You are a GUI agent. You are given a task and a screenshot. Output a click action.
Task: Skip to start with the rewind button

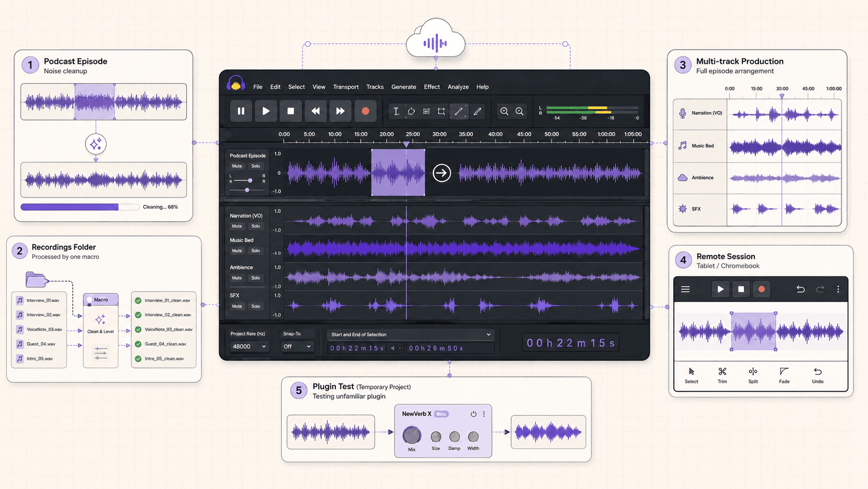(x=316, y=111)
